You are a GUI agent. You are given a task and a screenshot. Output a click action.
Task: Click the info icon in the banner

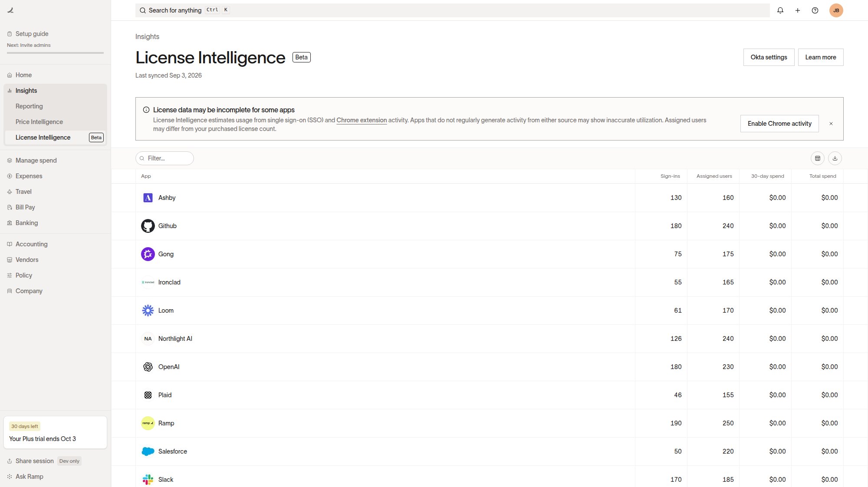(x=146, y=110)
